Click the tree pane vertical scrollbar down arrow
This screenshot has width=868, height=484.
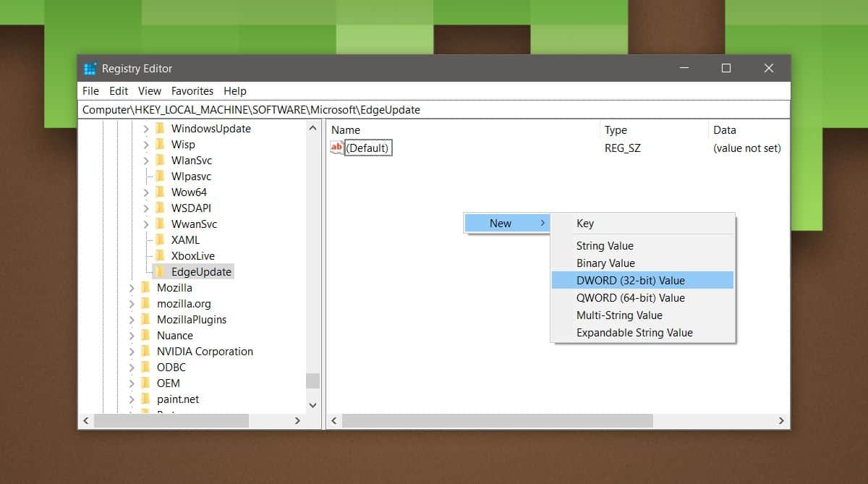pos(312,405)
